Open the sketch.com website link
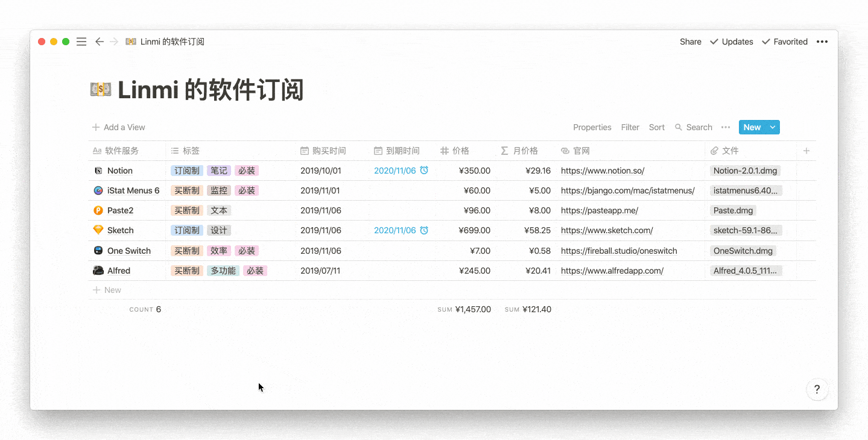868x440 pixels. coord(607,230)
